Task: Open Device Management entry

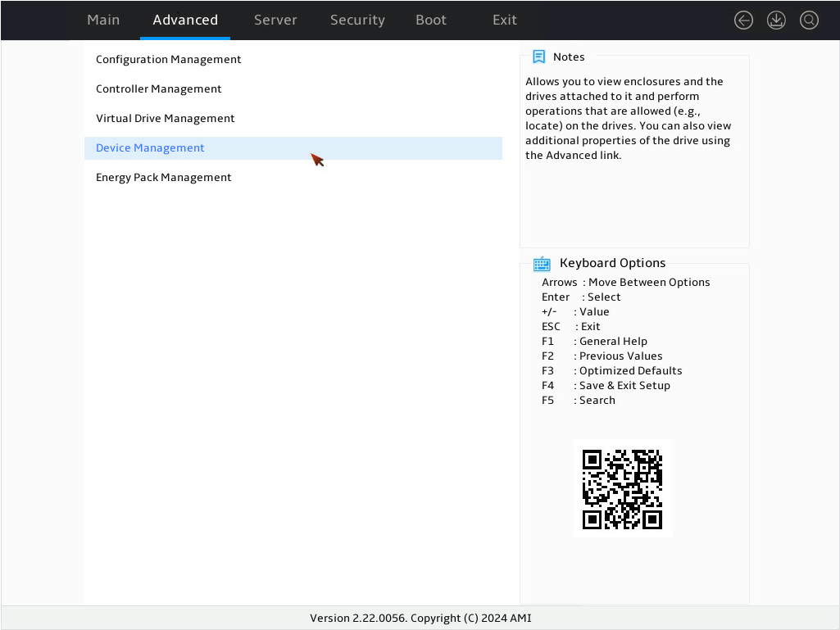Action: (293, 147)
